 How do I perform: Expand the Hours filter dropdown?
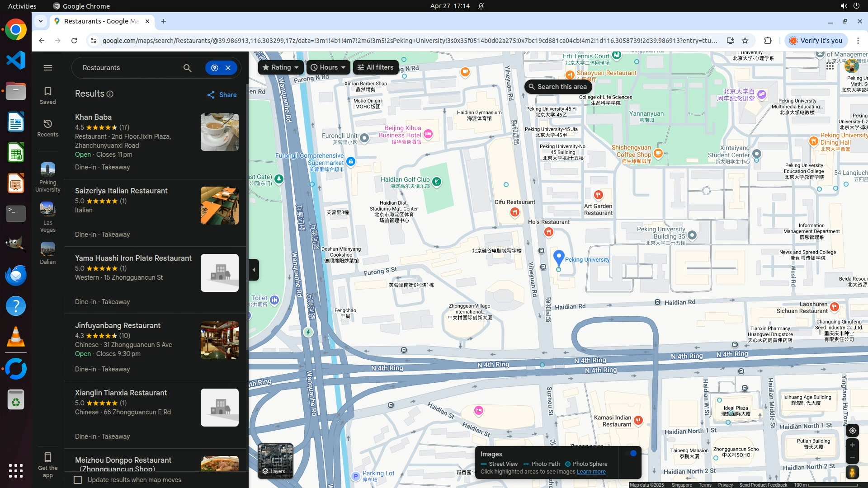pos(328,67)
